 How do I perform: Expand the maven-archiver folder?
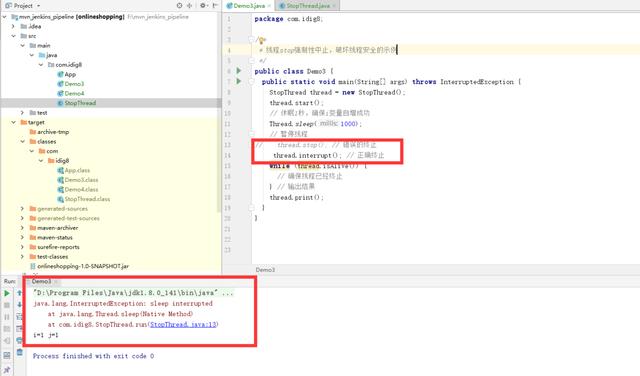tap(23, 228)
